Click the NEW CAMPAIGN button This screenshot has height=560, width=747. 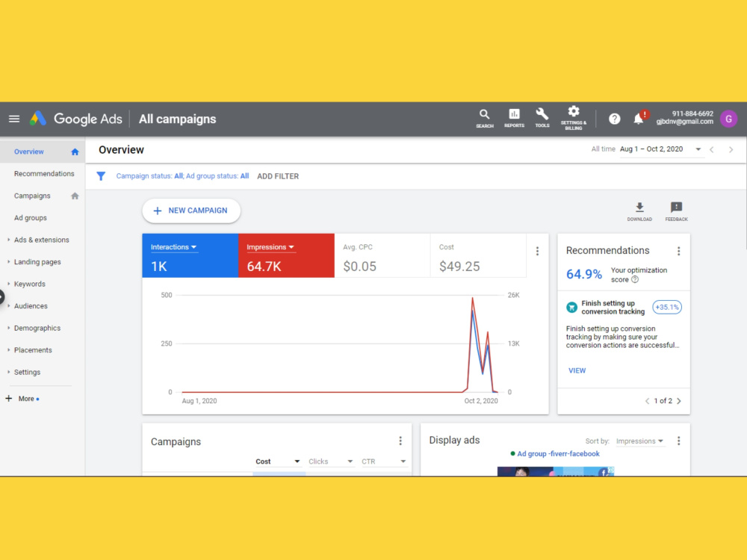(191, 211)
